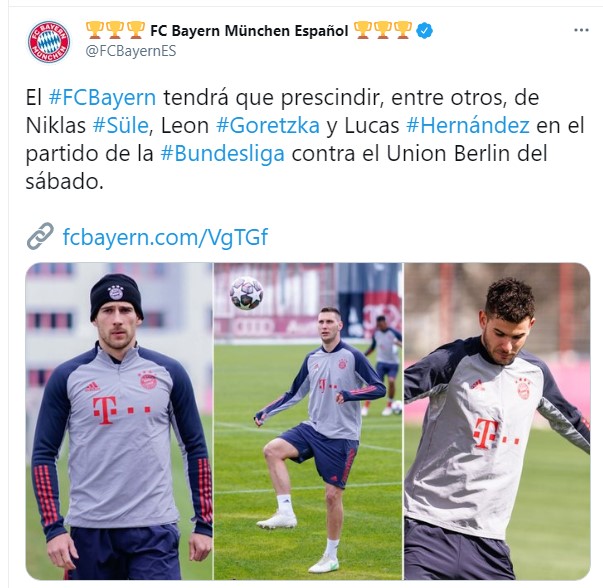
Task: Open right photo of curly-haired player
Action: pos(497,421)
